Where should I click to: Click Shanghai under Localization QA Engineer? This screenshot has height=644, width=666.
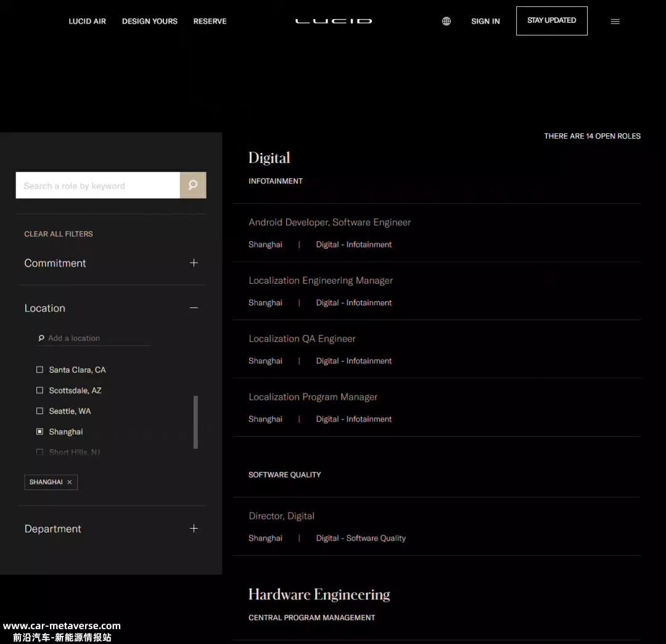[265, 361]
